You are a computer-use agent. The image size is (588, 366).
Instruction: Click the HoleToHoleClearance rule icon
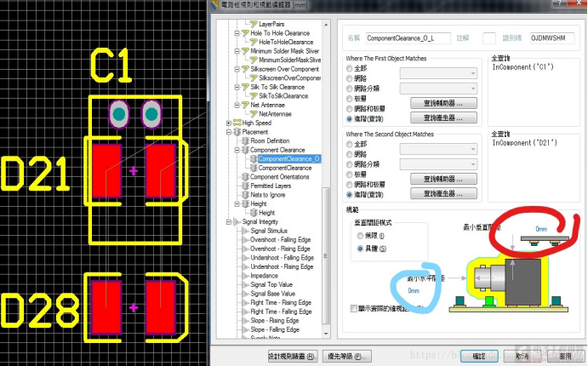pos(253,42)
